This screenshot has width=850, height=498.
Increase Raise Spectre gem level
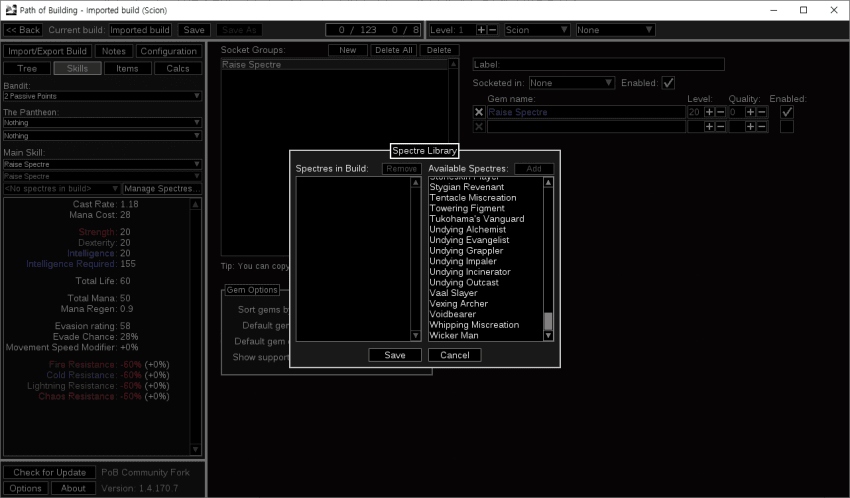point(709,112)
